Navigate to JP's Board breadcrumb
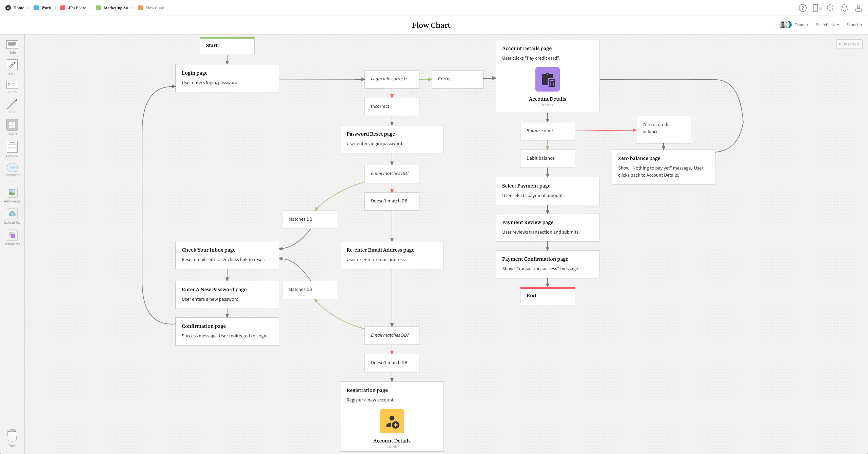 coord(77,8)
